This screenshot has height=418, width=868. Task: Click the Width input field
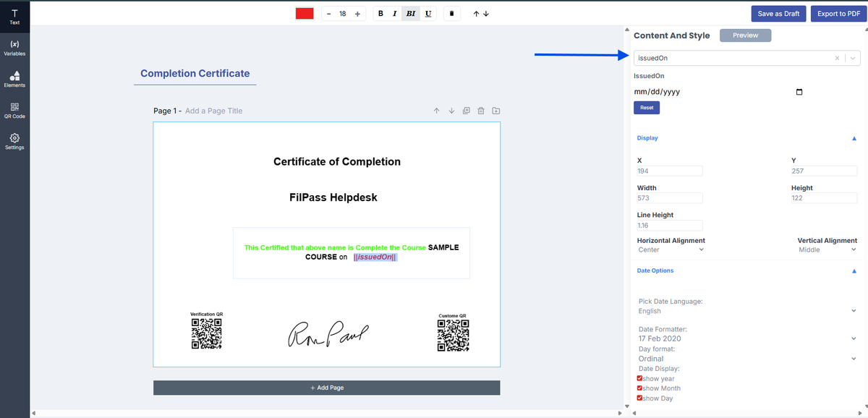coord(669,198)
